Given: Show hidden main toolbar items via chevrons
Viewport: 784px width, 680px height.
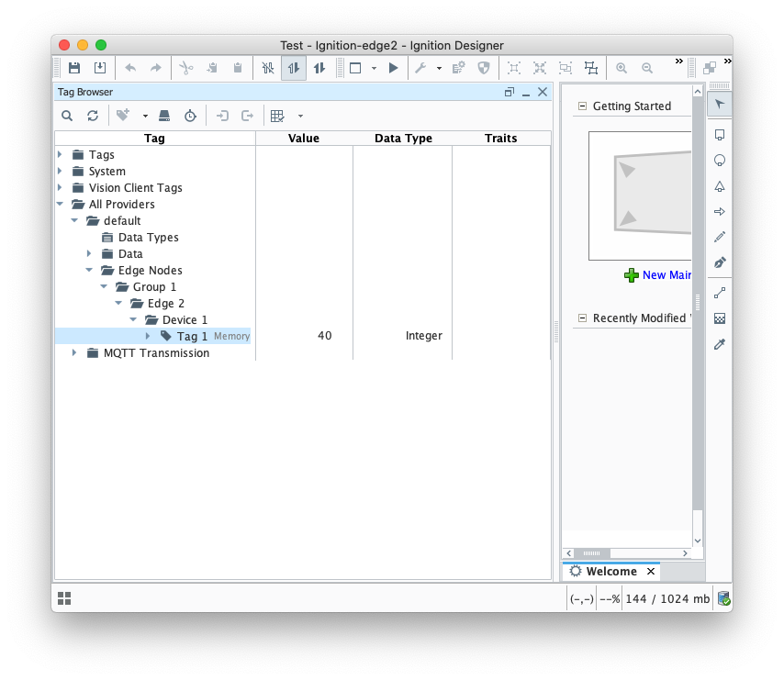Looking at the screenshot, I should point(678,61).
